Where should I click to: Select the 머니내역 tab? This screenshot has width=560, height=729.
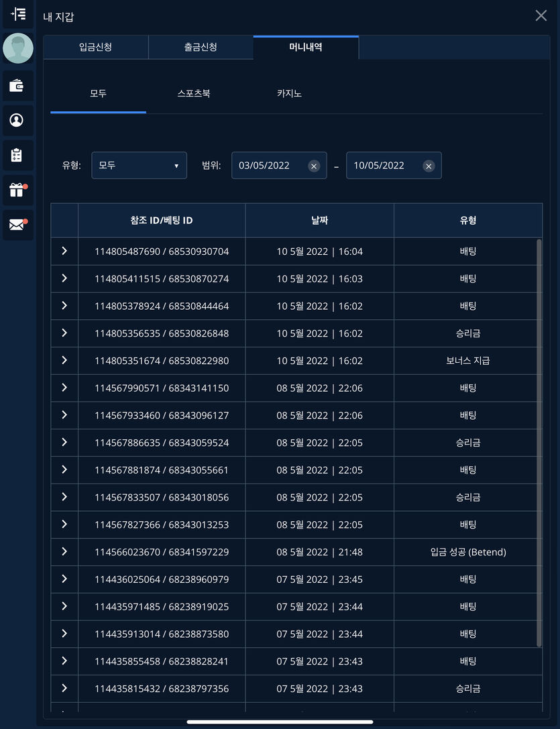[x=306, y=47]
